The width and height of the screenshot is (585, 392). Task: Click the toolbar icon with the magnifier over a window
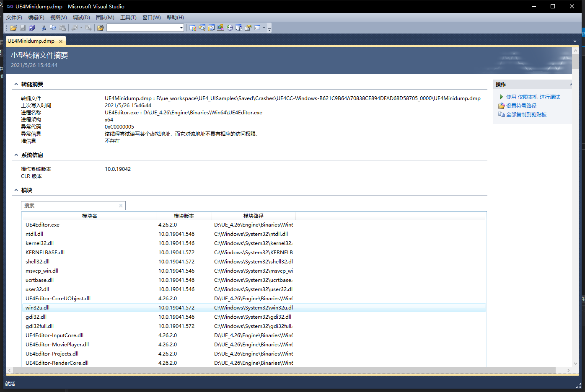tap(202, 28)
